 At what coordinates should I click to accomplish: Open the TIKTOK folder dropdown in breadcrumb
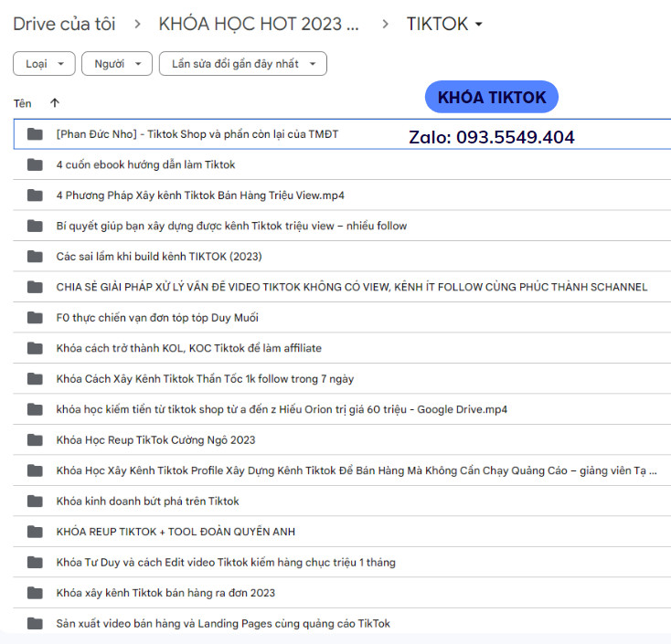445,25
